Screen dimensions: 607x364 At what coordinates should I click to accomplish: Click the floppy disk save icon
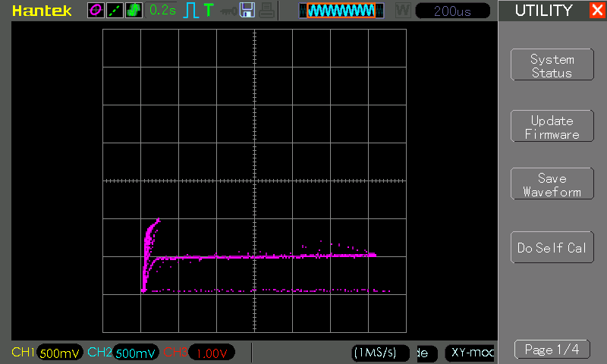pos(247,10)
